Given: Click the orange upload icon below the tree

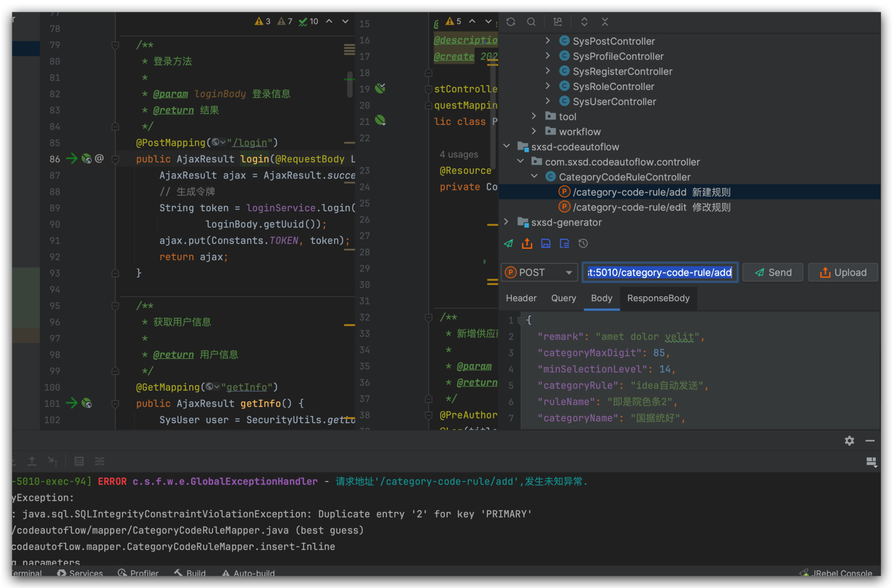Looking at the screenshot, I should pyautogui.click(x=527, y=243).
